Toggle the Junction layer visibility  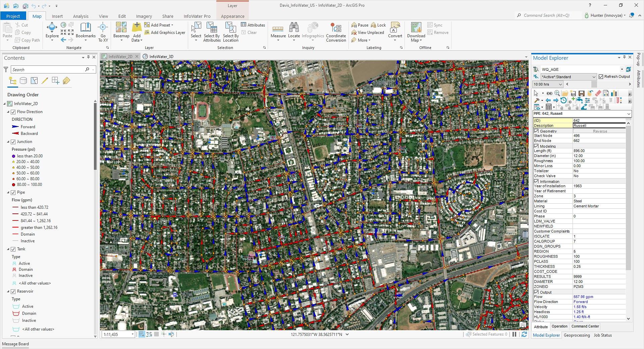(x=13, y=142)
